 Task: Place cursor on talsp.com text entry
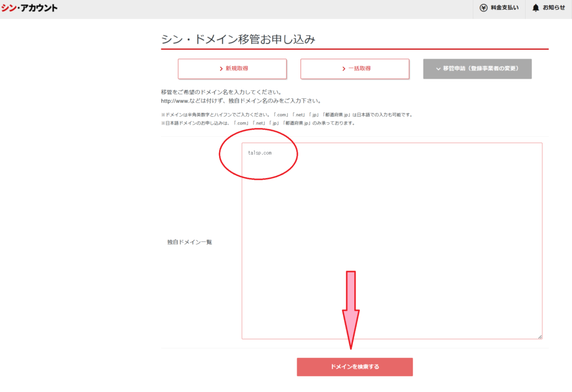tap(260, 153)
